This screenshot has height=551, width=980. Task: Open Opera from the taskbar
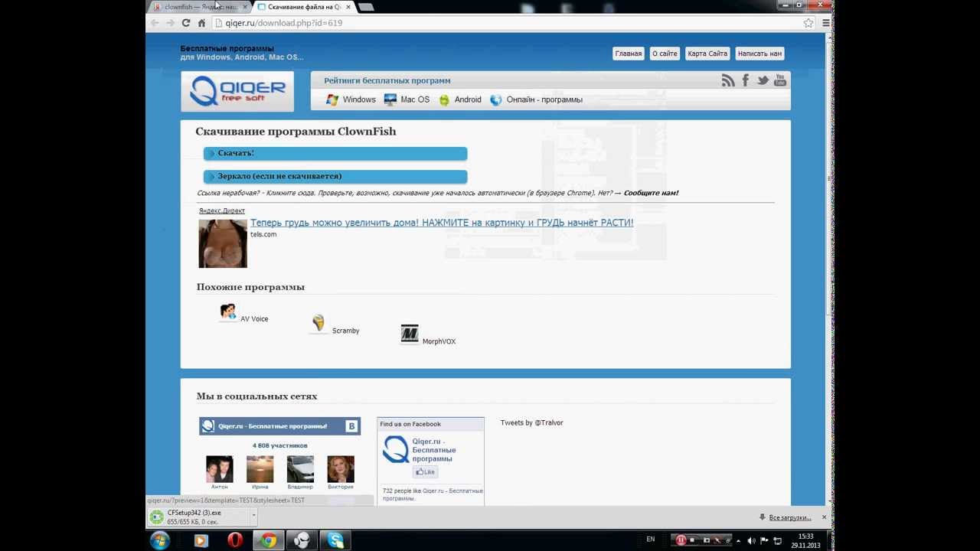tap(235, 540)
